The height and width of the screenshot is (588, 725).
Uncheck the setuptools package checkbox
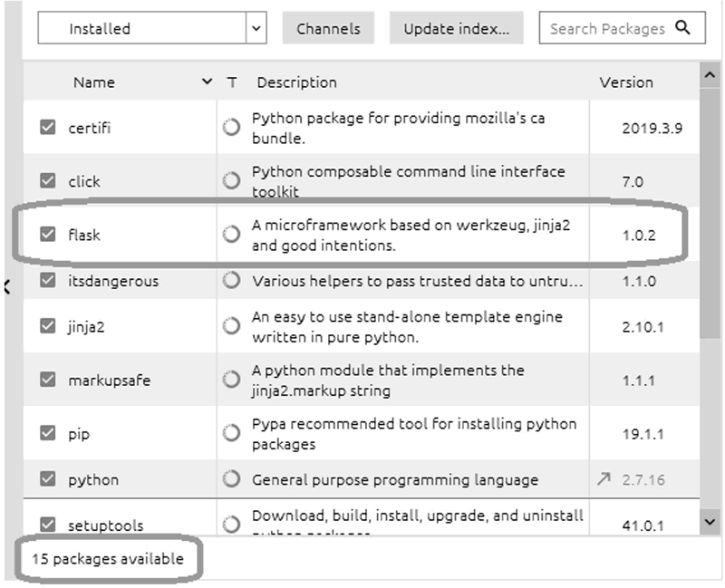pyautogui.click(x=48, y=525)
